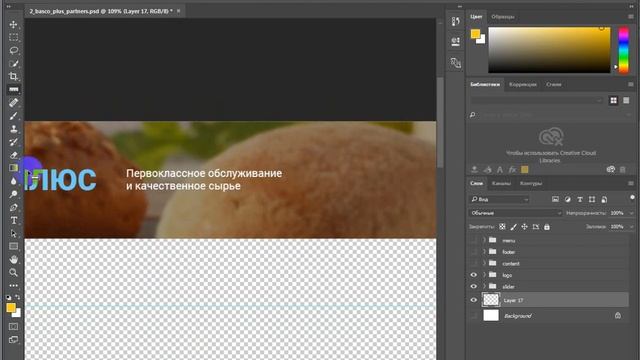This screenshot has height=360, width=640.
Task: Select the Zoom magnifier tool
Action: 13,272
